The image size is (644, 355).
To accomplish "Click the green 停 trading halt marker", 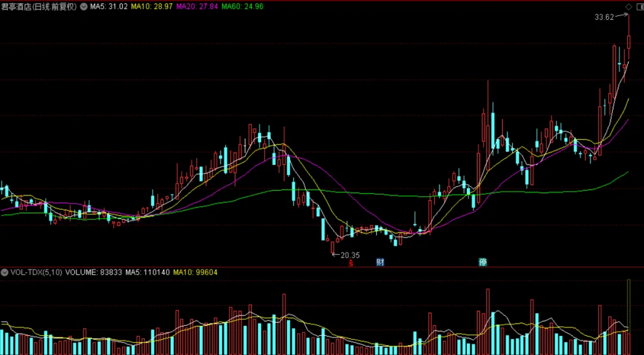I will 483,262.
